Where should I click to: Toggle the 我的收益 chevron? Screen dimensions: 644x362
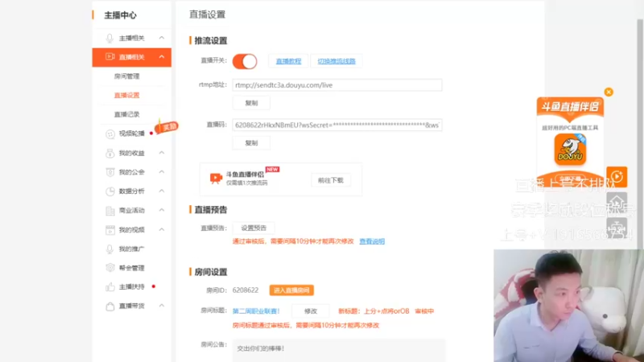click(162, 153)
